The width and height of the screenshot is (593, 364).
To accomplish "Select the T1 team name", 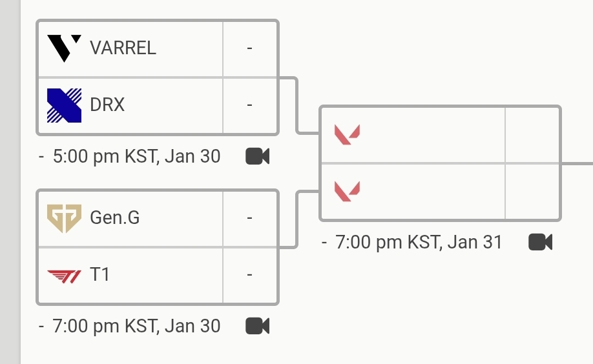I will (100, 275).
